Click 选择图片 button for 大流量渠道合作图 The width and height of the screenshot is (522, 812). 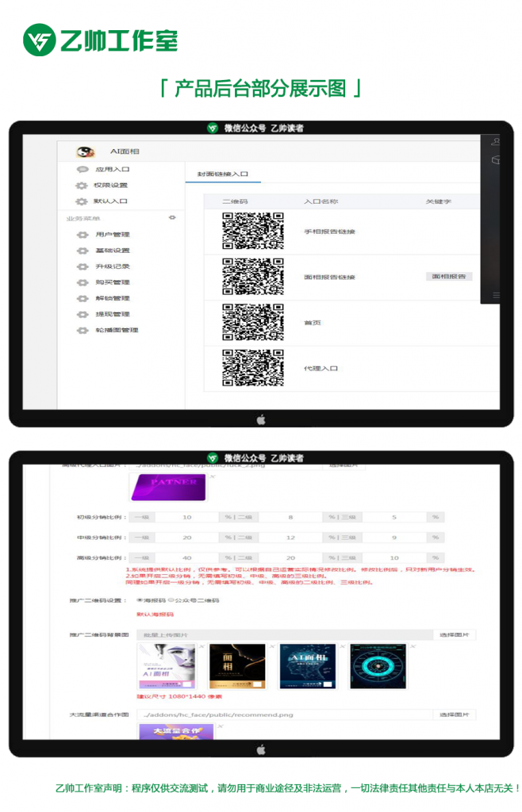454,714
